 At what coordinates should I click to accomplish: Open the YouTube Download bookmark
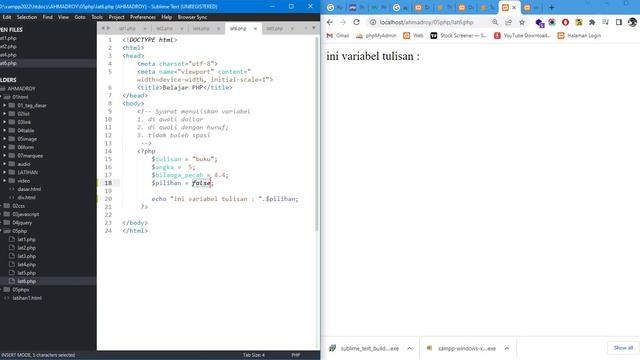(522, 36)
